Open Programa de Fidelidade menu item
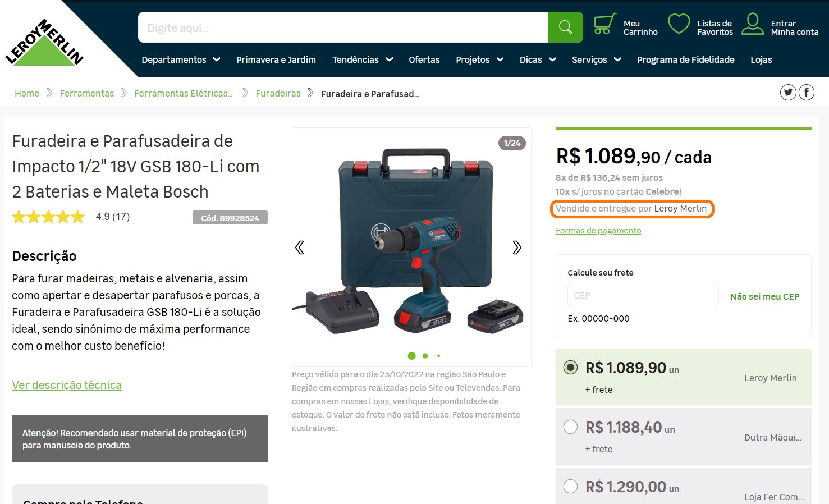Viewport: 829px width, 504px height. (686, 59)
